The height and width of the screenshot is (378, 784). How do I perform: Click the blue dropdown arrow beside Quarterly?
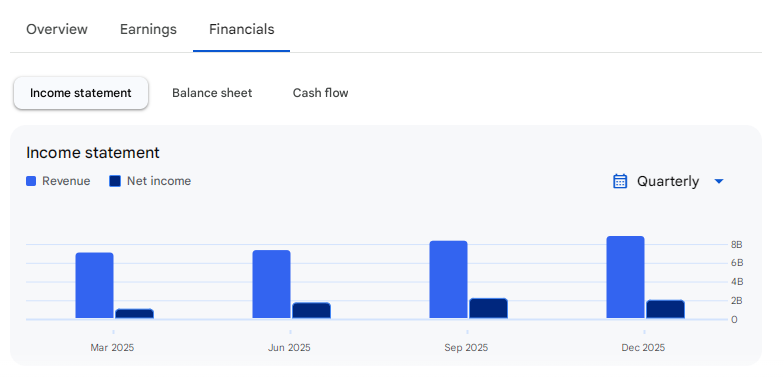coord(719,182)
